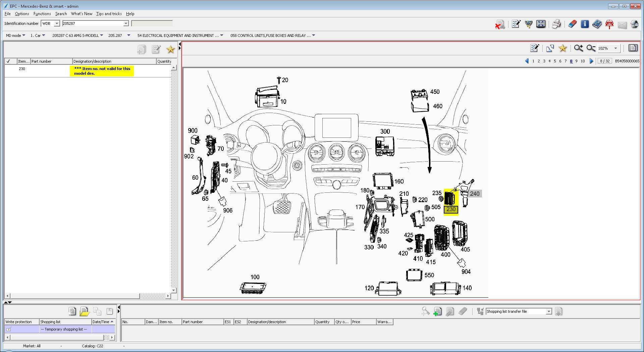
Task: Open the Shopping list transfer file dropdown
Action: tap(549, 311)
